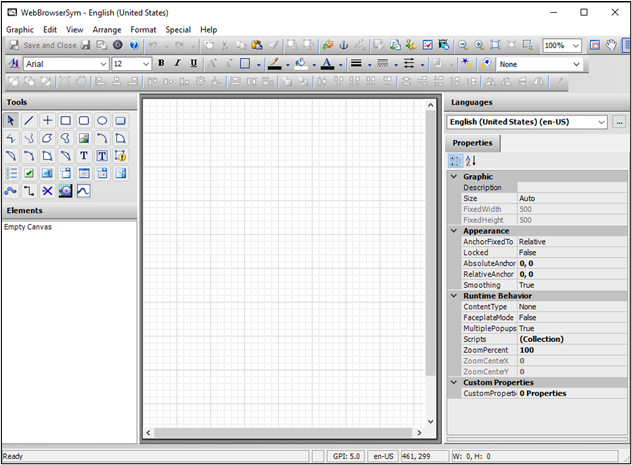
Task: Toggle underline text formatting
Action: point(194,63)
